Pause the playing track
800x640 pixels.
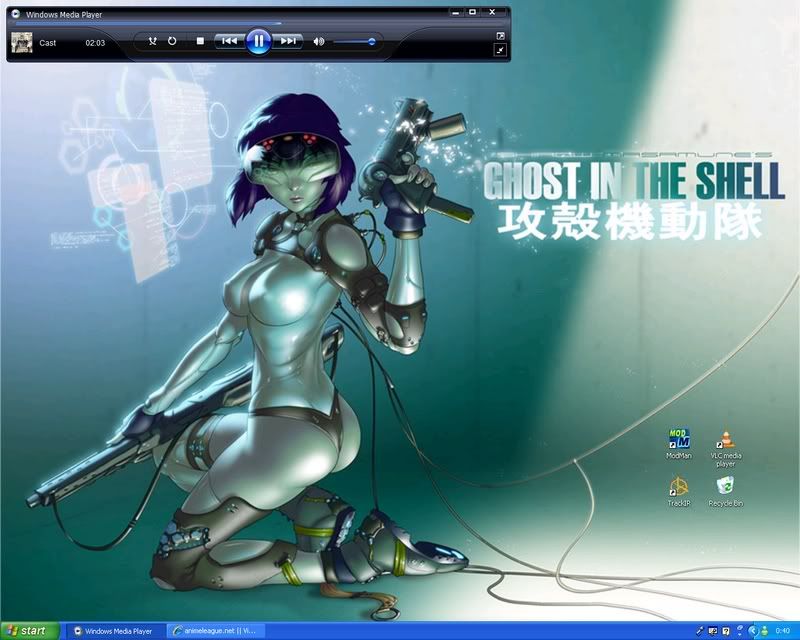[x=258, y=41]
